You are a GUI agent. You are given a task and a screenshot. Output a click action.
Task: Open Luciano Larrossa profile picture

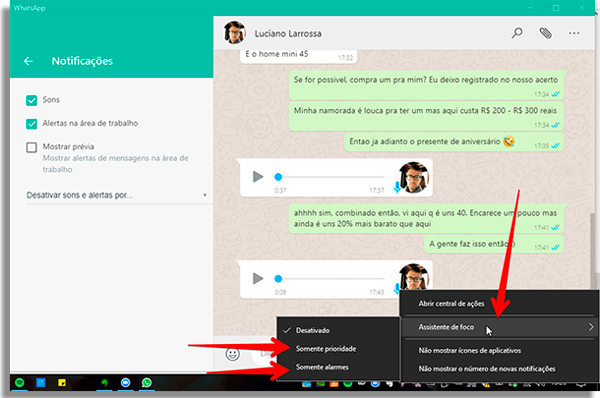(234, 33)
